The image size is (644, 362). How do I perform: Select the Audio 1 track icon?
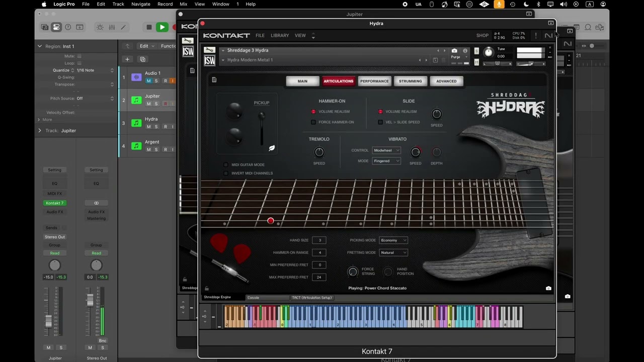[x=136, y=77]
